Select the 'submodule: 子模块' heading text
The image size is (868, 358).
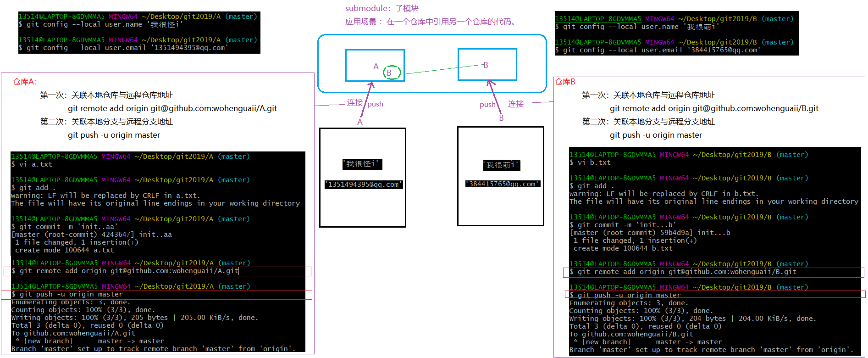(x=381, y=8)
